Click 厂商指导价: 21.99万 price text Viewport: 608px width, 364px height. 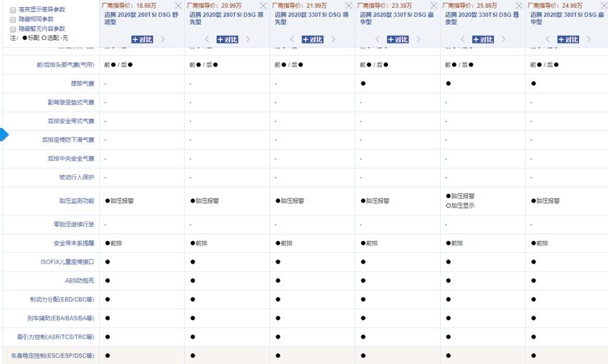(299, 6)
